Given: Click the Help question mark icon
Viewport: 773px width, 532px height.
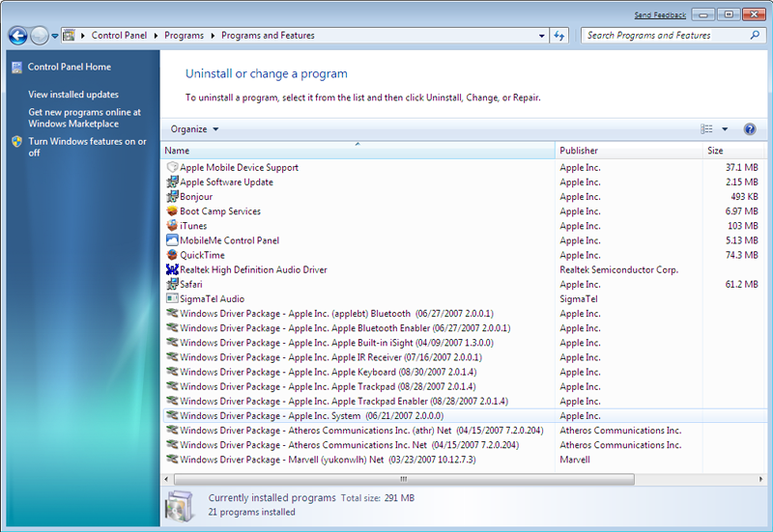Looking at the screenshot, I should [x=750, y=129].
